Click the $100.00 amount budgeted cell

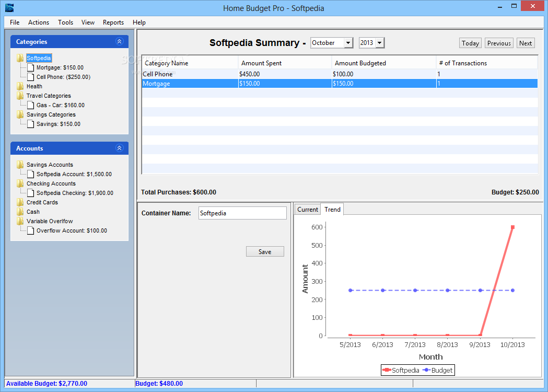click(384, 74)
